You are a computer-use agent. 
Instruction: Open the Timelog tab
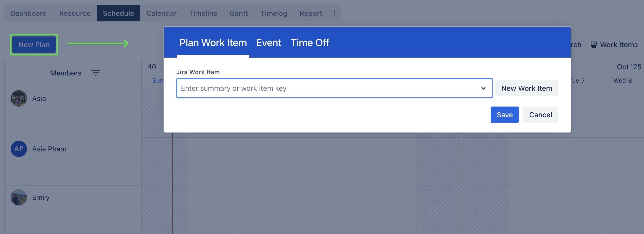[274, 13]
